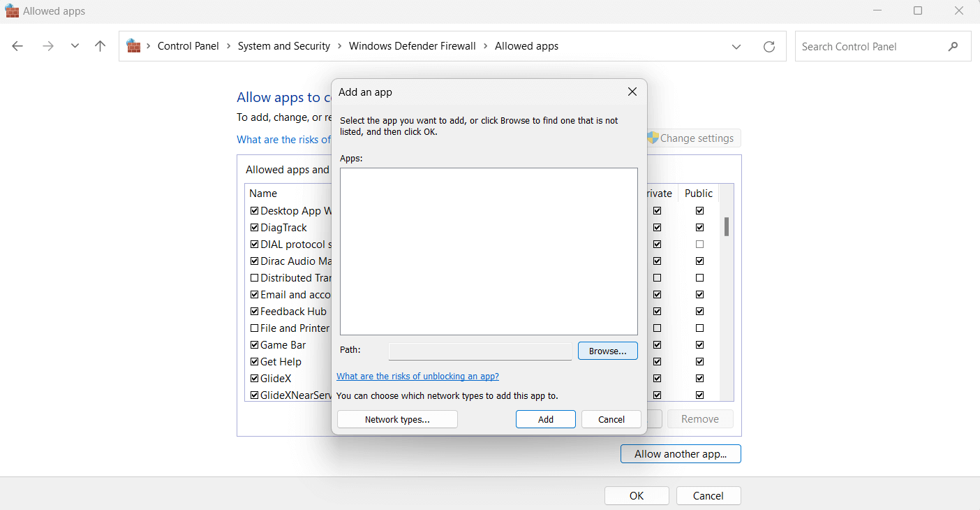The height and width of the screenshot is (510, 980).
Task: Open the address bar history dropdown
Action: (x=736, y=46)
